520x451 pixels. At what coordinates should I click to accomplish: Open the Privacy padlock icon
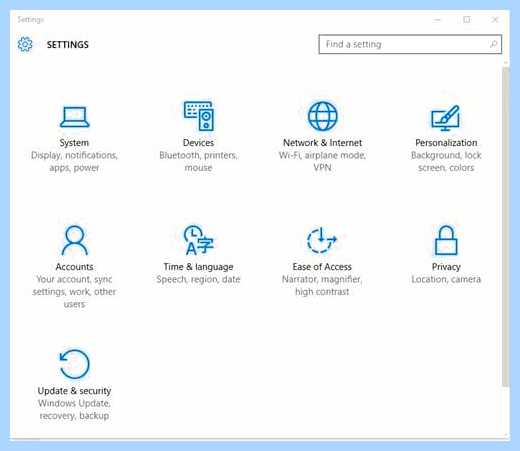[446, 240]
